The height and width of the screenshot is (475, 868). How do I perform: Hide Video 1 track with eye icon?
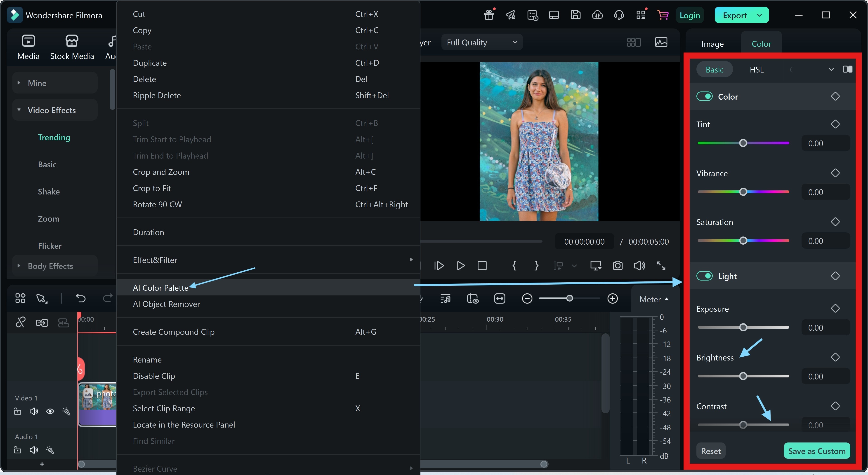[x=50, y=411]
